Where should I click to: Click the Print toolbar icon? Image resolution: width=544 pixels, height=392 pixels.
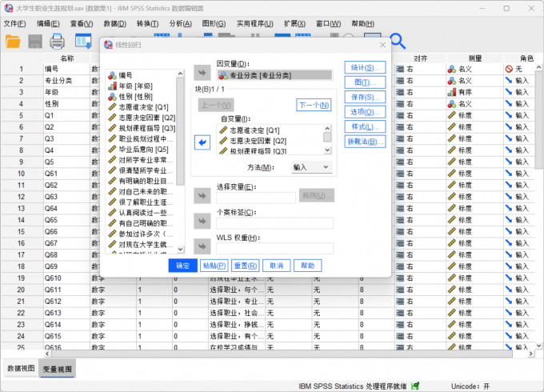(x=58, y=41)
